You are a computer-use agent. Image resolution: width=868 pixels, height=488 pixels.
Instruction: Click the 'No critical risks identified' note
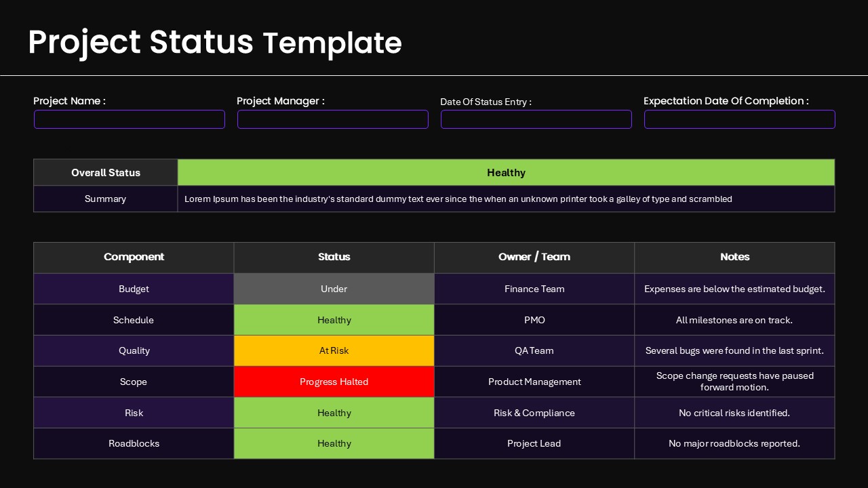pyautogui.click(x=734, y=413)
